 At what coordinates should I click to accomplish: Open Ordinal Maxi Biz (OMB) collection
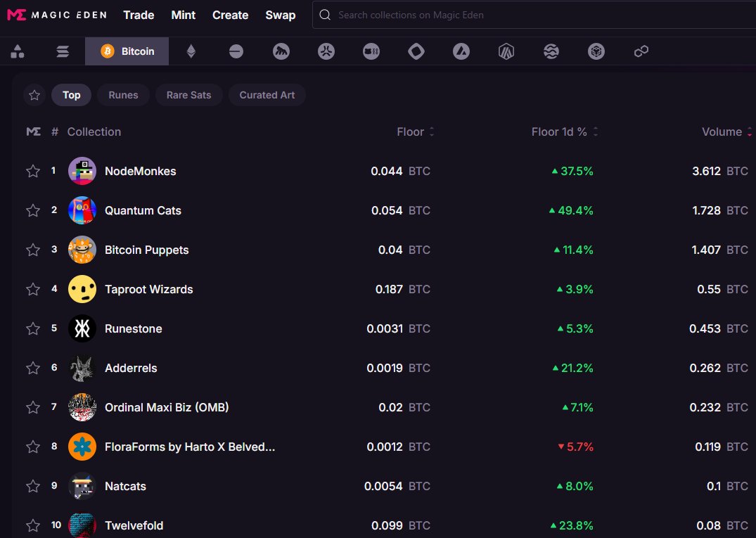tap(167, 407)
